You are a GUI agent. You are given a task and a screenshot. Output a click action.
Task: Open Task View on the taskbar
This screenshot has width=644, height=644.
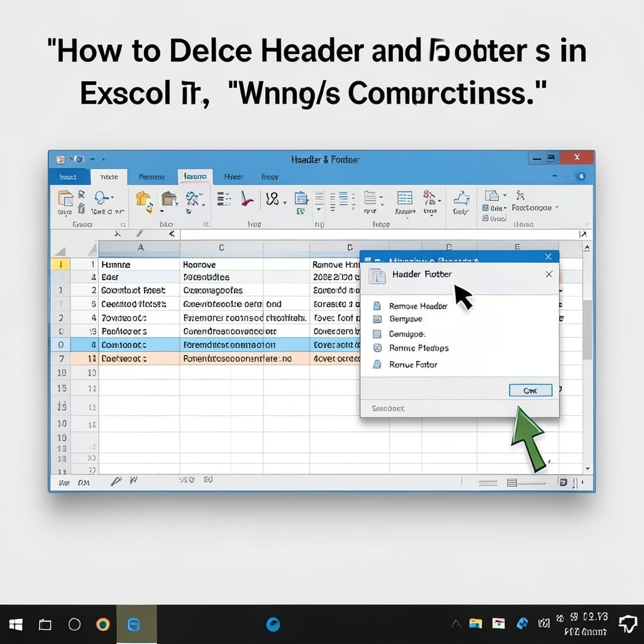pyautogui.click(x=45, y=625)
